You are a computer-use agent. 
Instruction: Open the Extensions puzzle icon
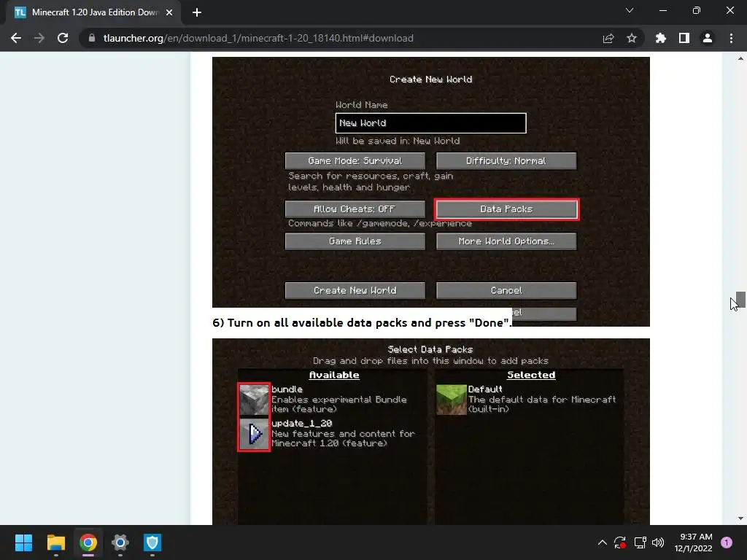click(661, 38)
